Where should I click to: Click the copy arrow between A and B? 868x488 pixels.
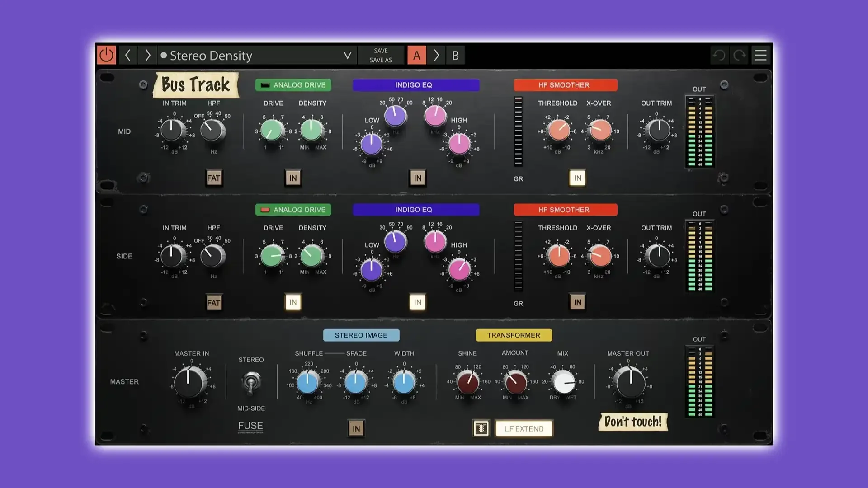tap(436, 55)
